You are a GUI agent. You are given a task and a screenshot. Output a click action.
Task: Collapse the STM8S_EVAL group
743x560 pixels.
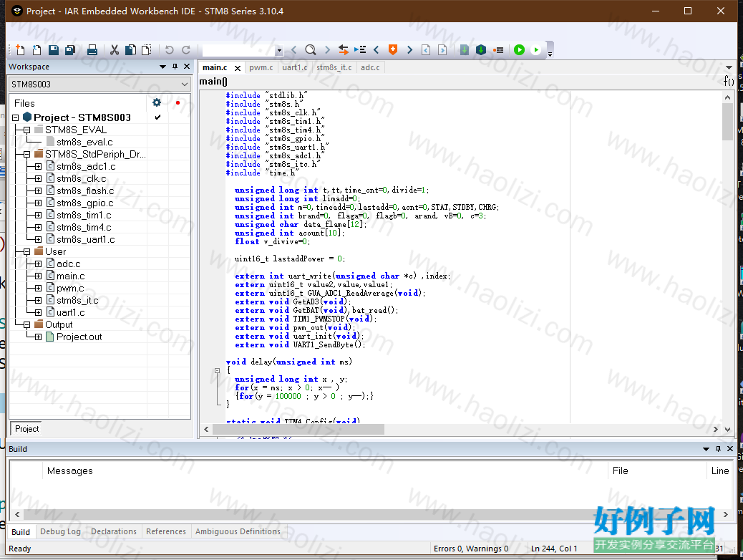26,130
